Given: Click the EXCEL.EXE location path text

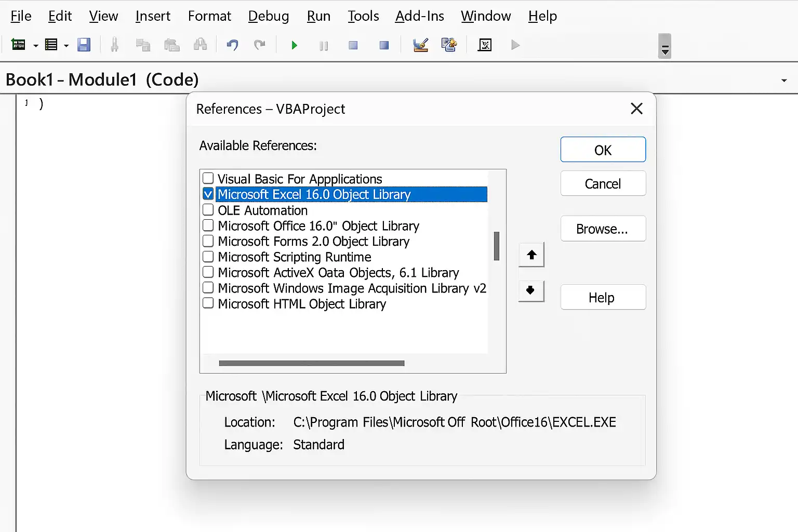Looking at the screenshot, I should click(455, 422).
